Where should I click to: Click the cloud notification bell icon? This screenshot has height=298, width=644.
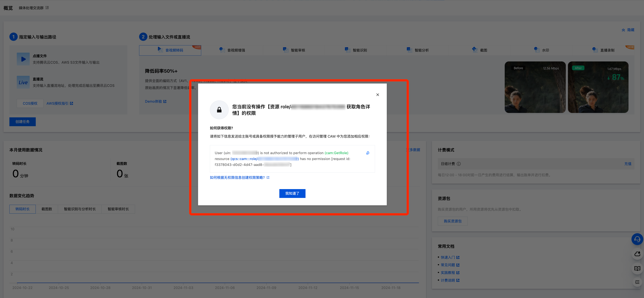tap(637, 254)
